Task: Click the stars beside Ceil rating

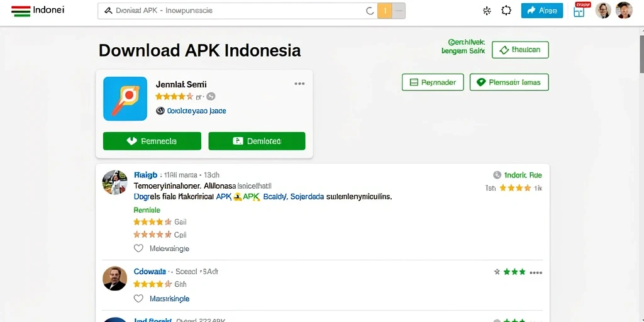Action: pyautogui.click(x=152, y=235)
